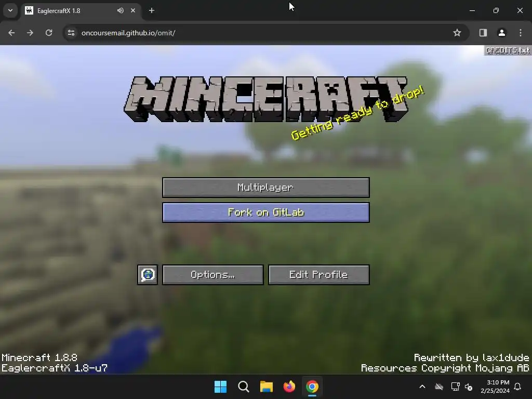Click the Chrome taskbar icon
Image resolution: width=532 pixels, height=399 pixels.
(312, 387)
